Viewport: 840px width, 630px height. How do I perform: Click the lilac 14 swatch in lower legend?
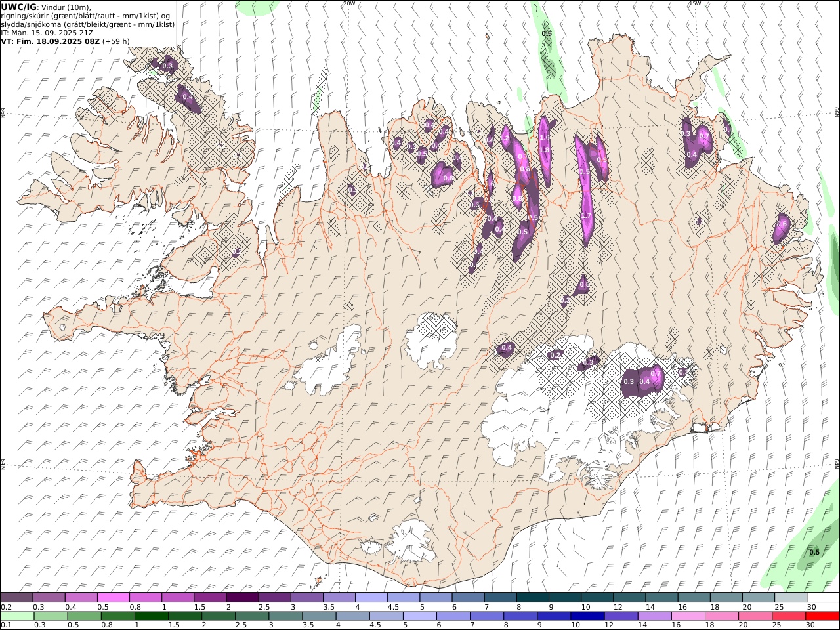click(655, 616)
